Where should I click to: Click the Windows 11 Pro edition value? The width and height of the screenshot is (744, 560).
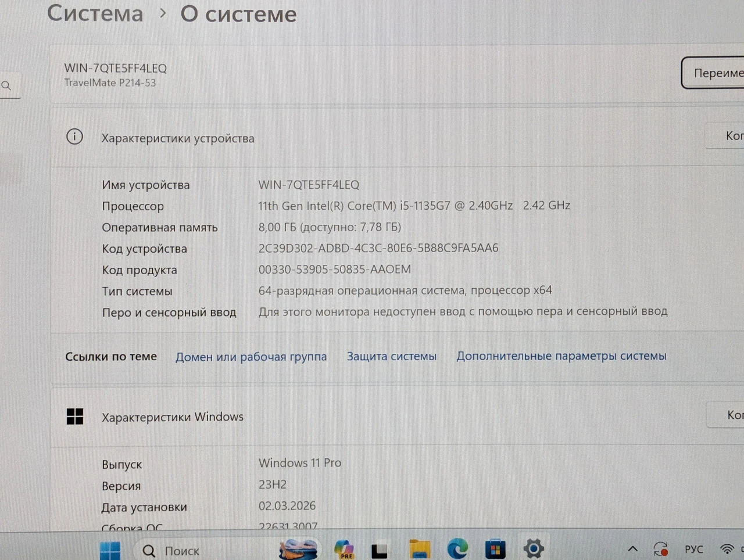300,463
